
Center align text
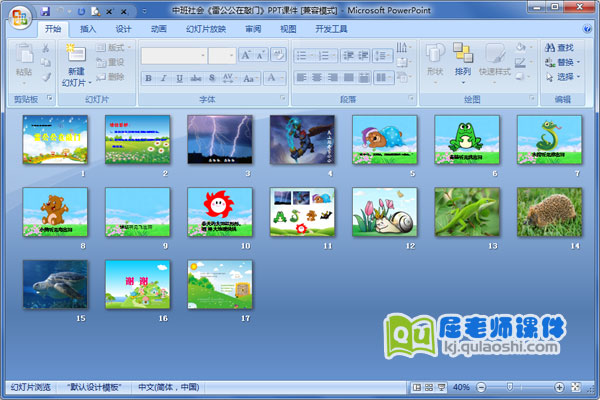pos(317,78)
